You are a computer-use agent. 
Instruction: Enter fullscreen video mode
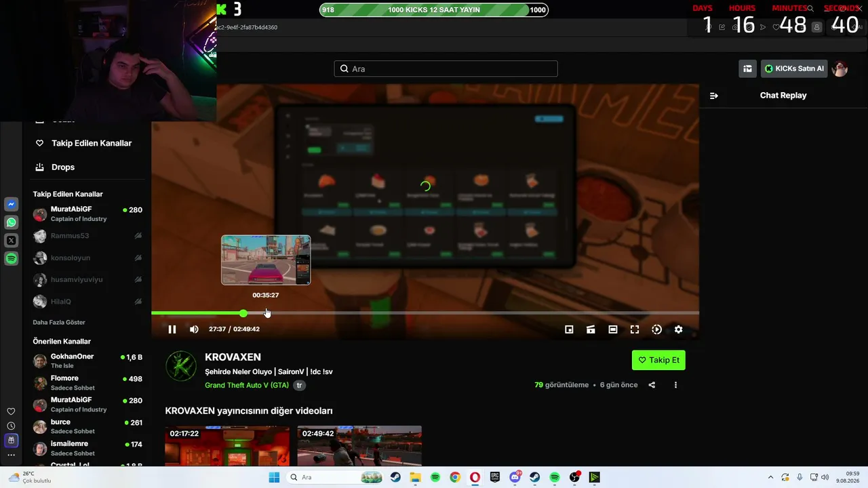[x=635, y=329]
